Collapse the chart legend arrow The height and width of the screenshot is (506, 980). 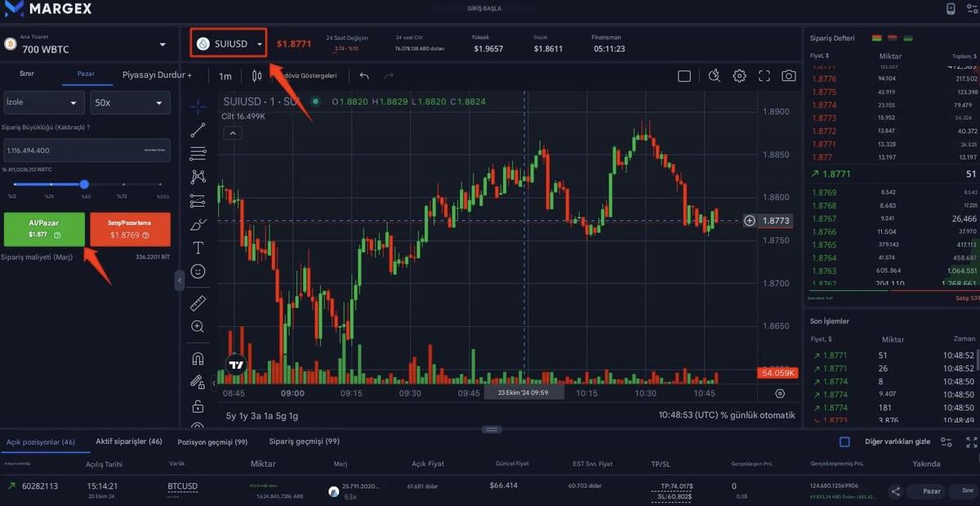point(232,132)
